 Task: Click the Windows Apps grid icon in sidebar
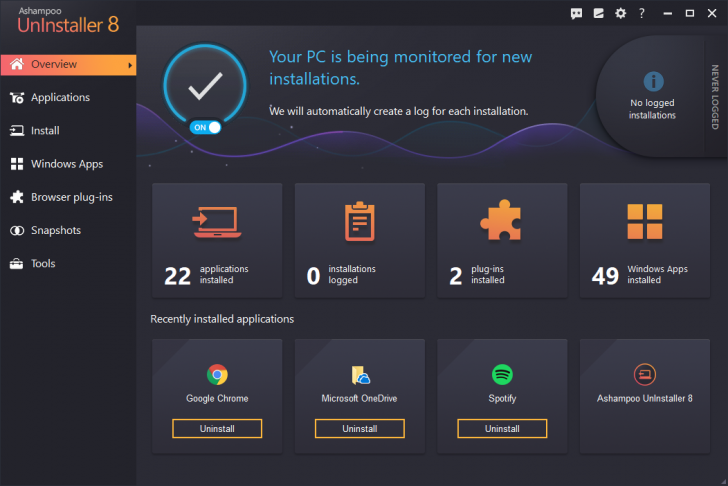click(x=17, y=164)
